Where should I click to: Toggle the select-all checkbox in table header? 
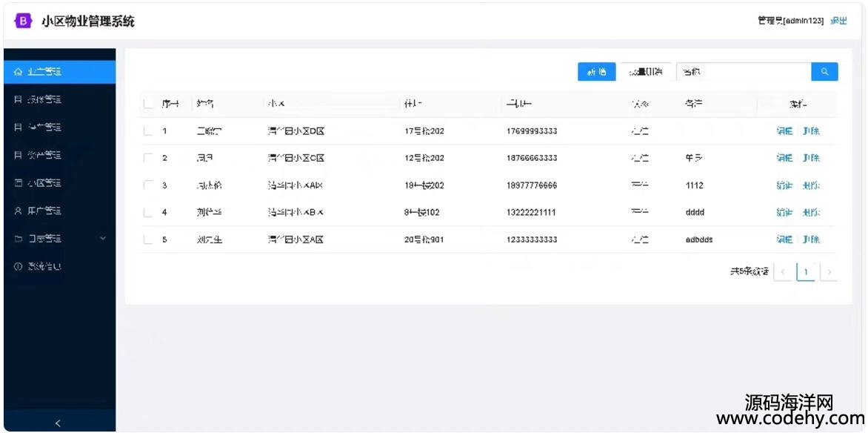coord(148,104)
